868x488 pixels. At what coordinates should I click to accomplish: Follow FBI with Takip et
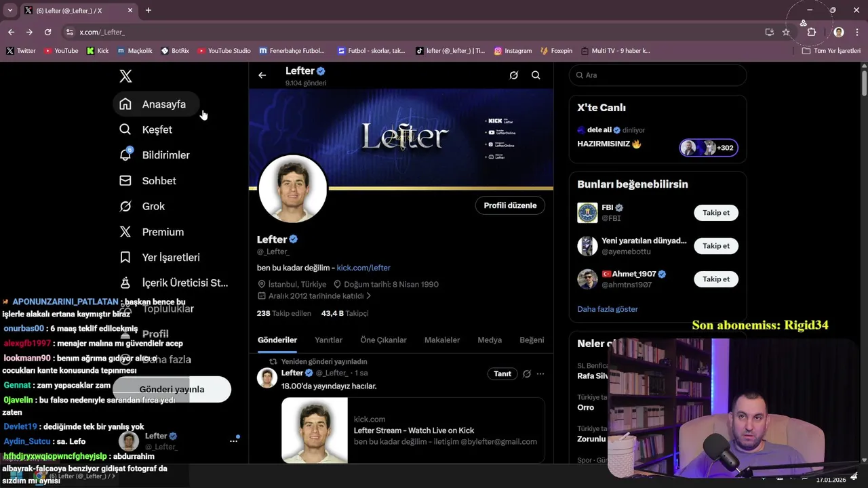[x=716, y=213]
